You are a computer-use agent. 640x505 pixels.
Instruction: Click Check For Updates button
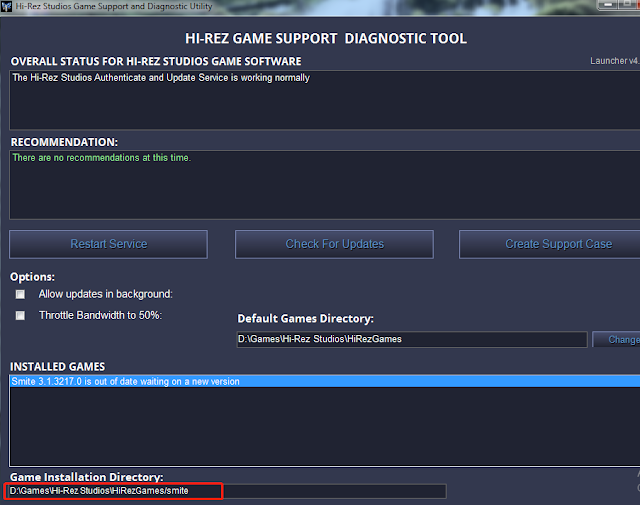(x=334, y=244)
